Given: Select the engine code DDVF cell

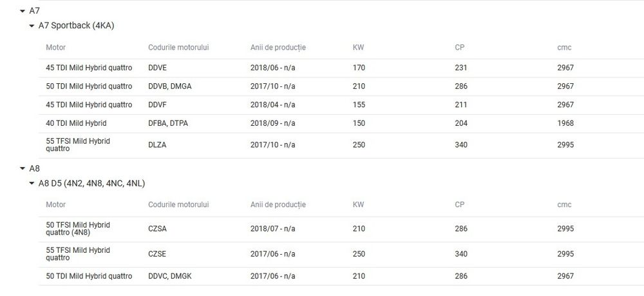Looking at the screenshot, I should pos(157,104).
